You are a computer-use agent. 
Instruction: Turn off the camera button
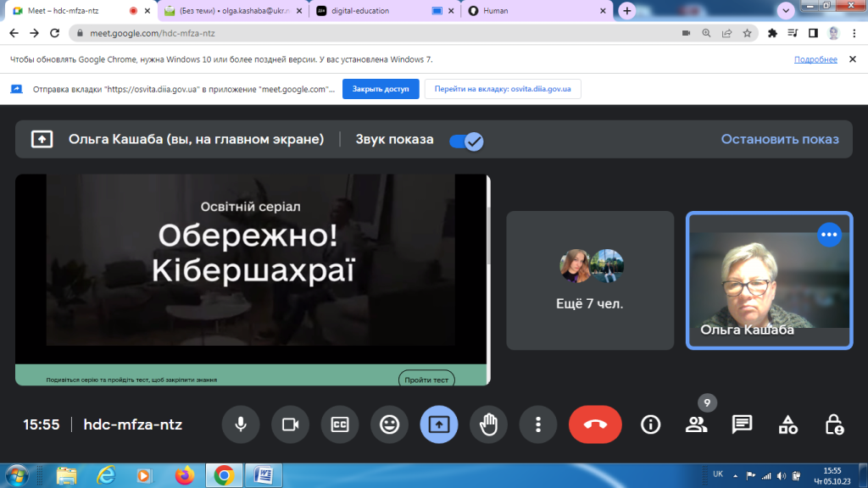[x=291, y=424]
